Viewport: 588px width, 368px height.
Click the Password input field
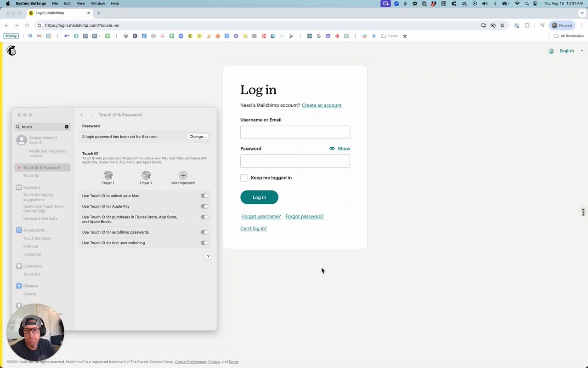(x=295, y=161)
